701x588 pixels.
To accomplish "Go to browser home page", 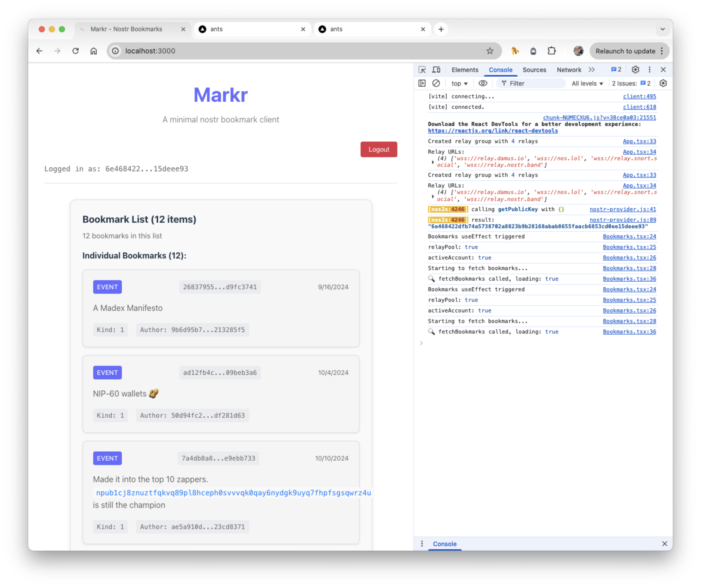I will point(93,51).
